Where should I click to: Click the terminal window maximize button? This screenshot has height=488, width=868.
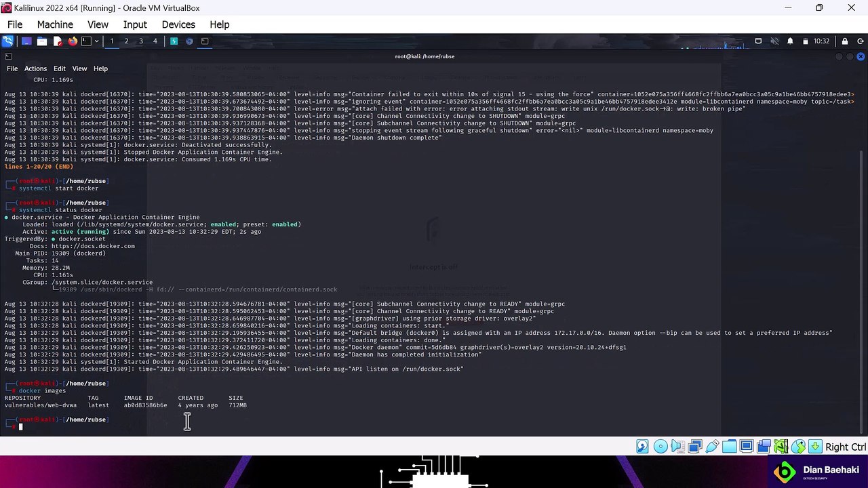850,56
